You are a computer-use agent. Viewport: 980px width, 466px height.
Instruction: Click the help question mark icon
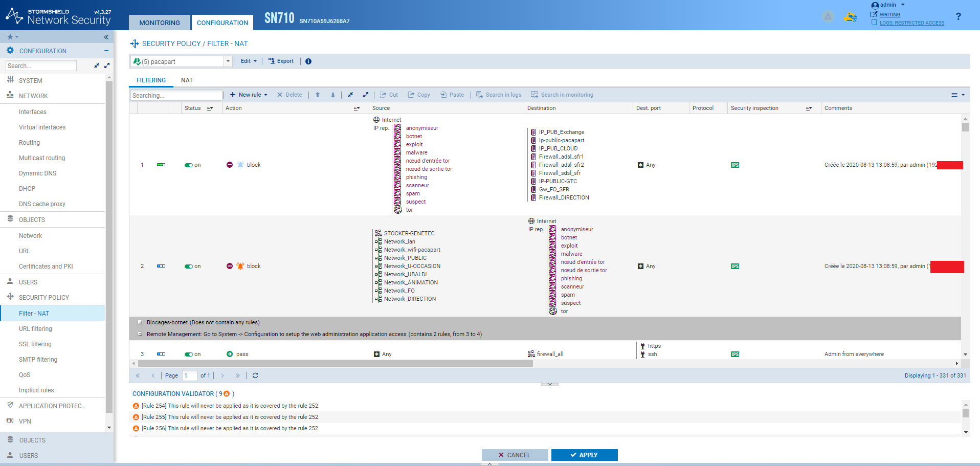tap(958, 16)
